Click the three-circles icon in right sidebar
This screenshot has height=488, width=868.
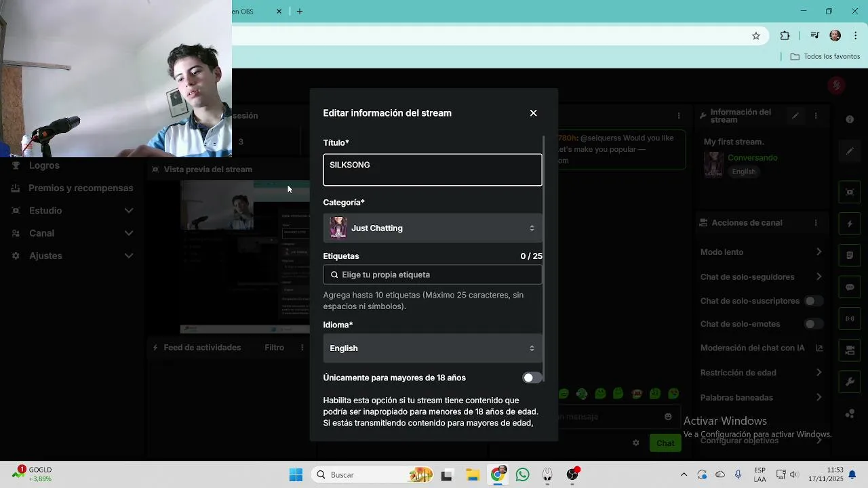point(850,414)
